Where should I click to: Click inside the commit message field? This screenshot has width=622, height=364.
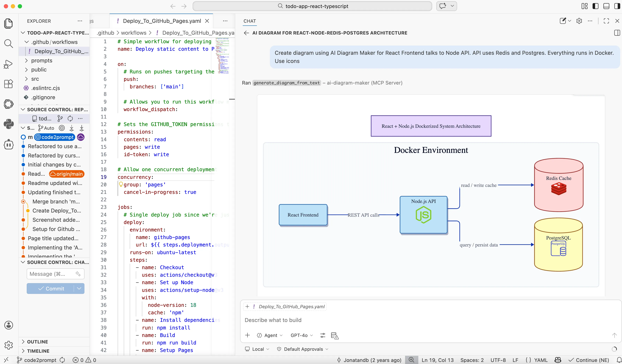tap(52, 274)
